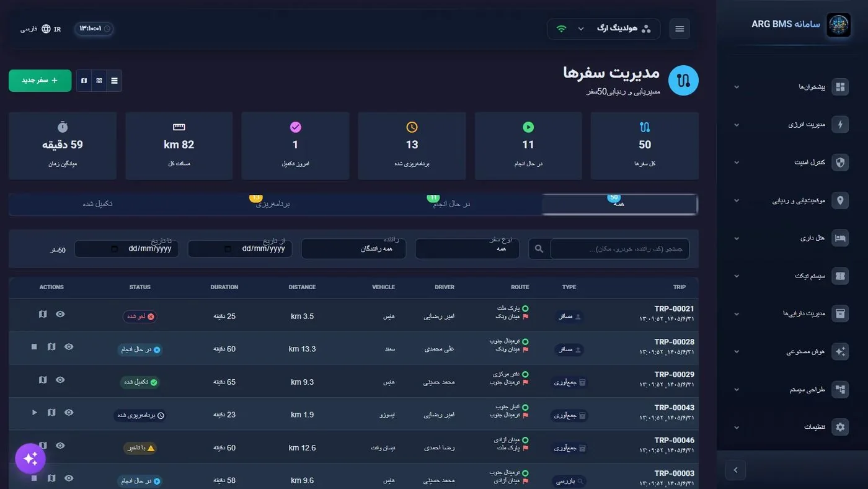Open the energy management lightning icon

[840, 125]
